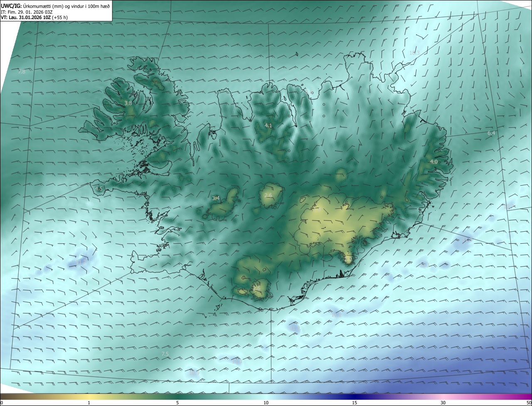Screen dimensions: 532x406
Task: Select the 7.5 value over the southwest sea
Action: (x=165, y=354)
